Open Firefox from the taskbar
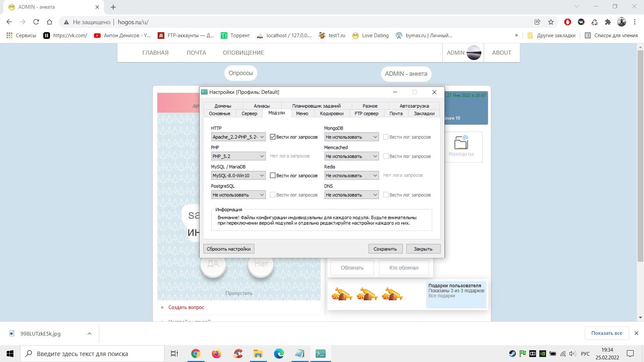This screenshot has width=644, height=362. 216,354
